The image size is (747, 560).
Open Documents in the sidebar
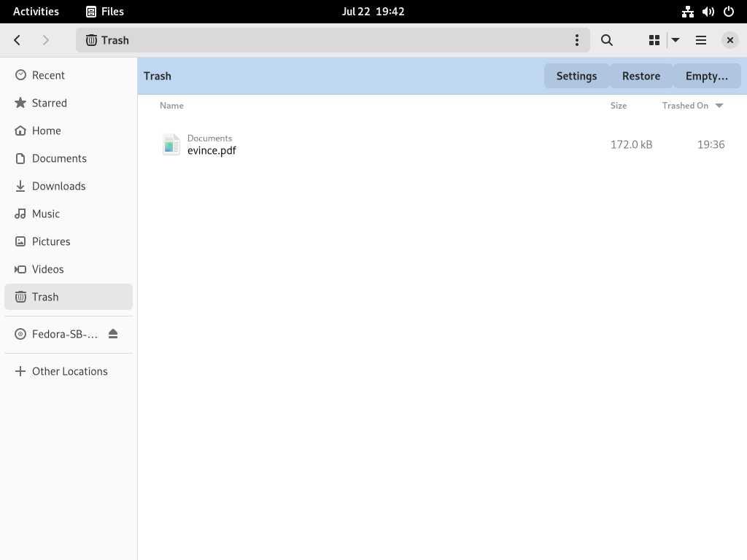pos(69,158)
